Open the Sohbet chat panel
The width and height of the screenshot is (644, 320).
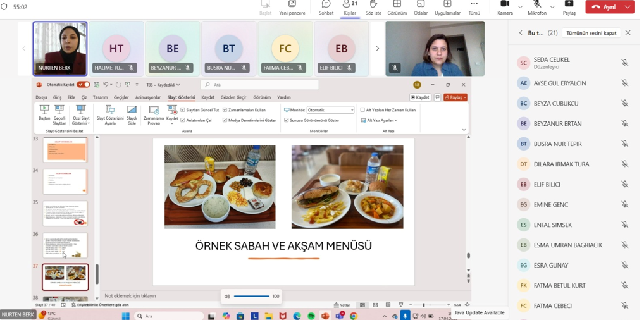click(326, 5)
